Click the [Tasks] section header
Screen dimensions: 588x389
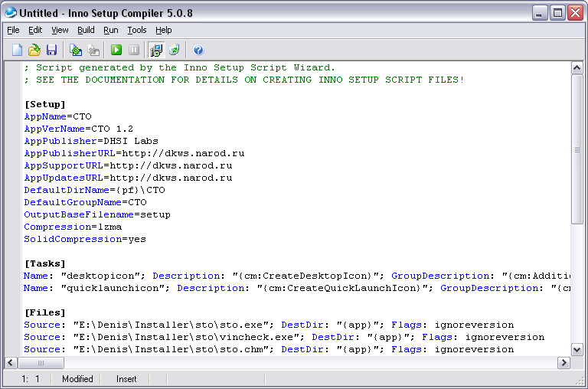tap(45, 263)
